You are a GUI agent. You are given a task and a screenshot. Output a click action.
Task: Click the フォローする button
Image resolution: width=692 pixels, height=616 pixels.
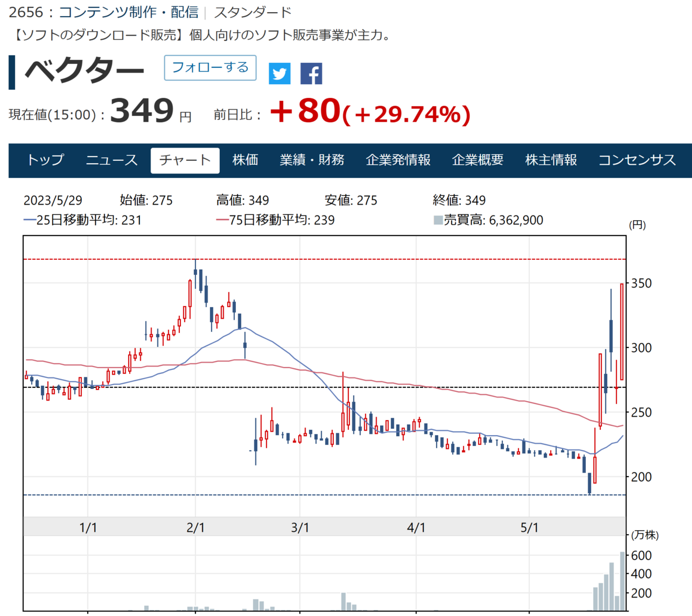click(x=210, y=67)
